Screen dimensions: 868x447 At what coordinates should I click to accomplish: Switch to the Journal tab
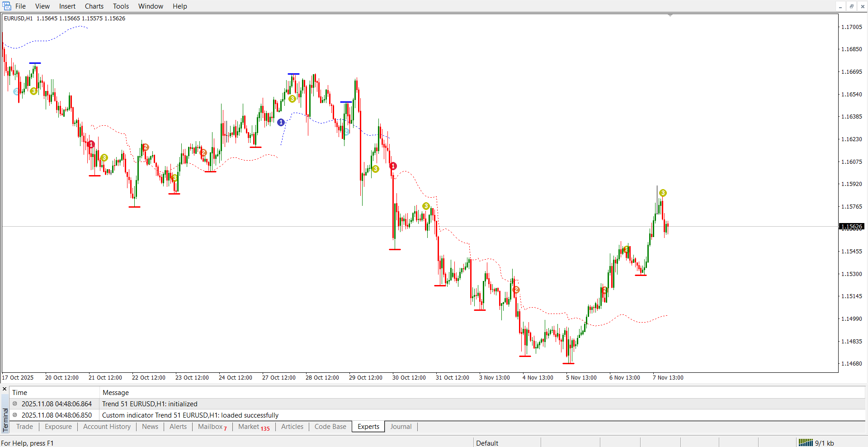point(401,427)
